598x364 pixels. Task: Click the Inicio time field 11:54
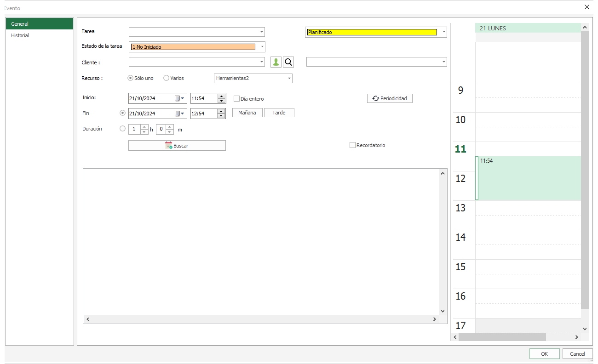coord(204,98)
